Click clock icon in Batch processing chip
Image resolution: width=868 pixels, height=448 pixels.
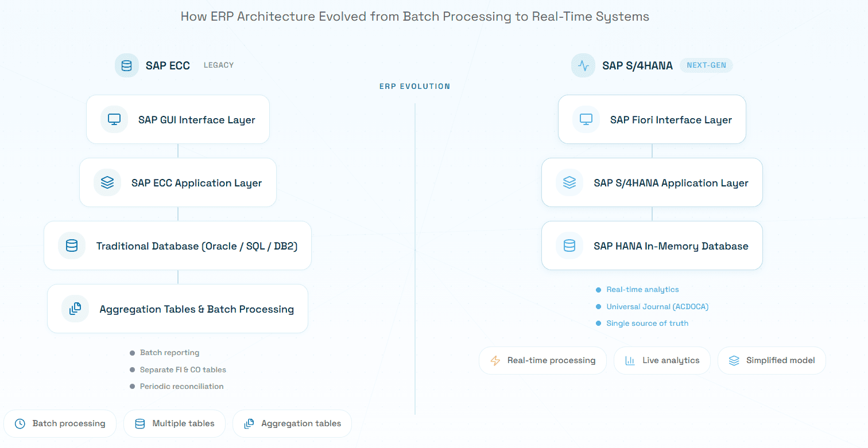click(x=20, y=424)
